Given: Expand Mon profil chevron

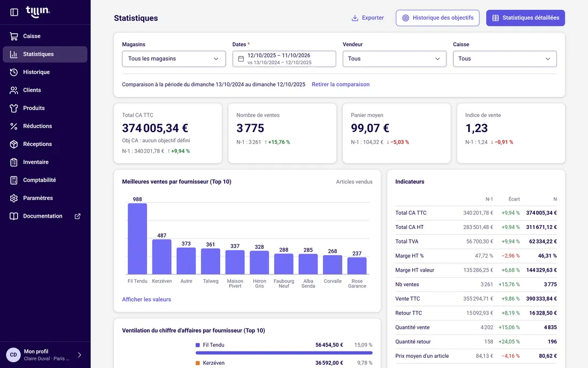Looking at the screenshot, I should click(x=80, y=355).
